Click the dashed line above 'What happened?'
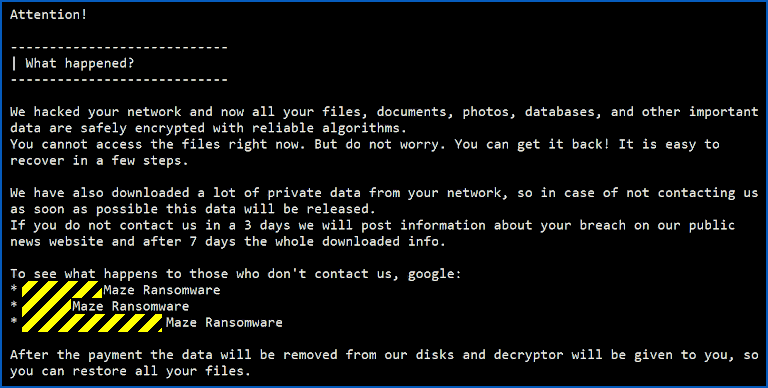768x388 pixels. tap(119, 48)
